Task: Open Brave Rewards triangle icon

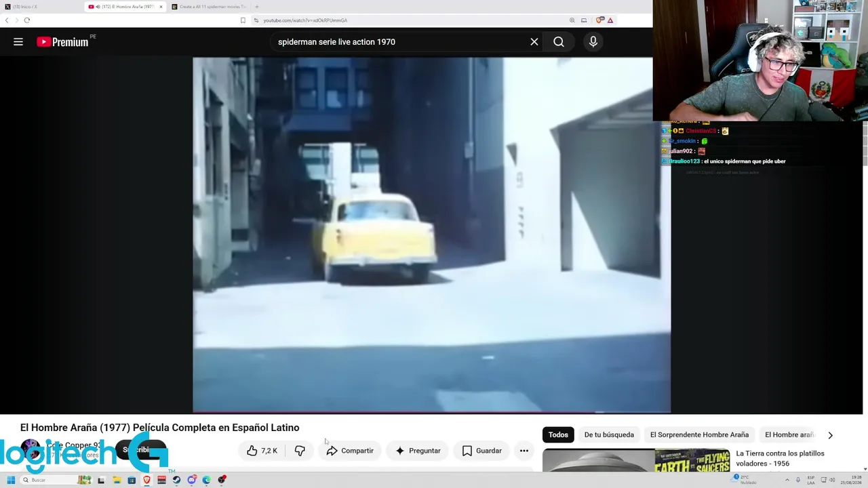Action: pyautogui.click(x=610, y=20)
